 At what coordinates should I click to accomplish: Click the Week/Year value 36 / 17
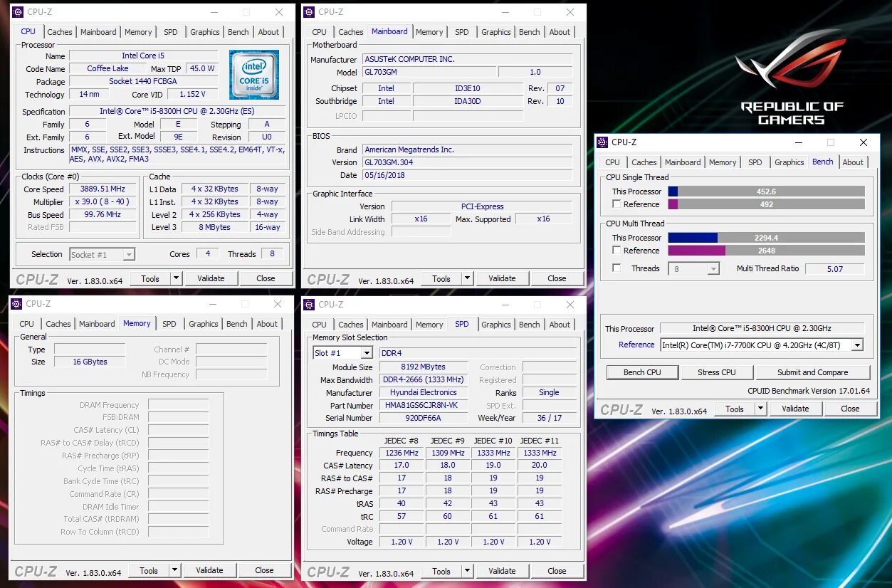pos(550,419)
